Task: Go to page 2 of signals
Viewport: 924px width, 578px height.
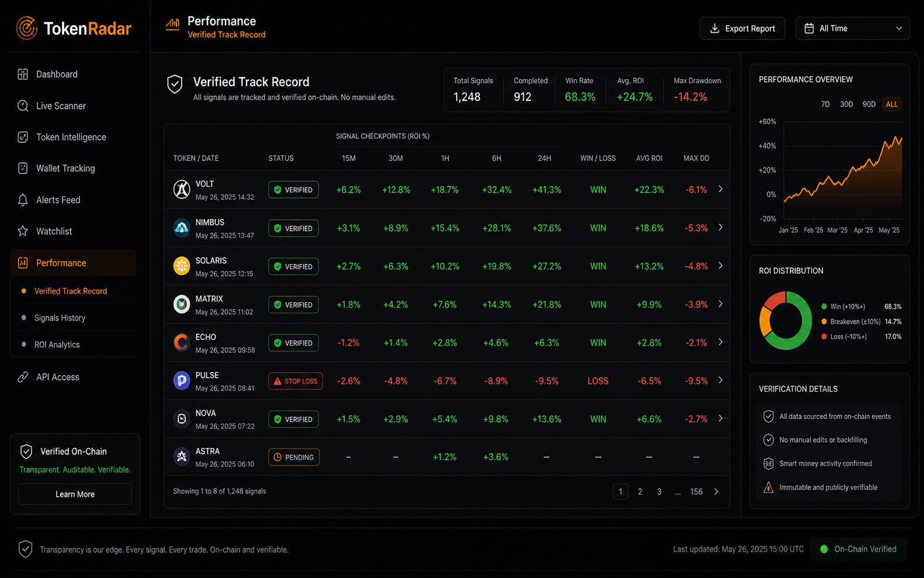Action: coord(640,492)
